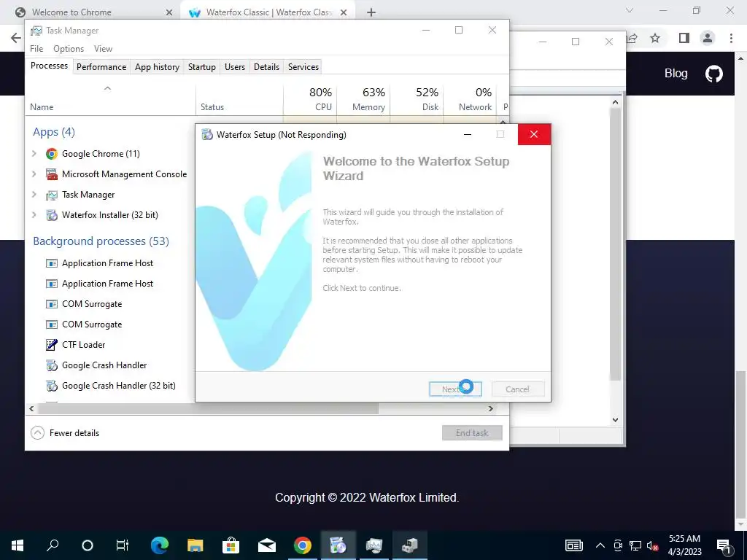The height and width of the screenshot is (560, 747).
Task: Open Microsoft Store from the taskbar
Action: coord(231,545)
